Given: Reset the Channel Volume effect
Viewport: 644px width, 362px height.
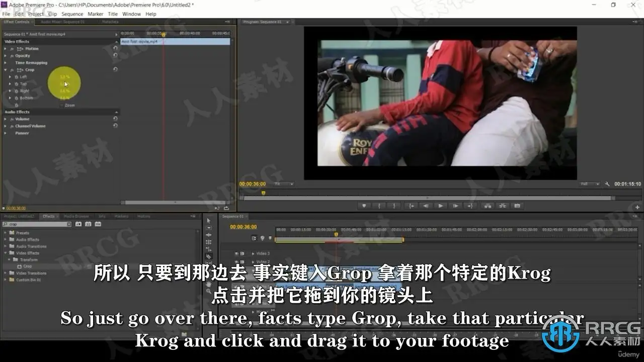Looking at the screenshot, I should [115, 126].
